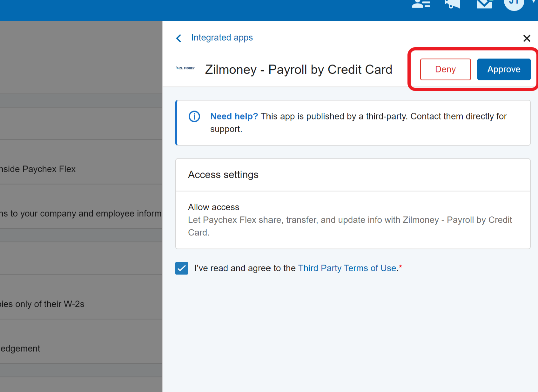Viewport: 538px width, 392px height.
Task: Uncheck the Third Party Terms agreement checkbox
Action: pyautogui.click(x=182, y=268)
